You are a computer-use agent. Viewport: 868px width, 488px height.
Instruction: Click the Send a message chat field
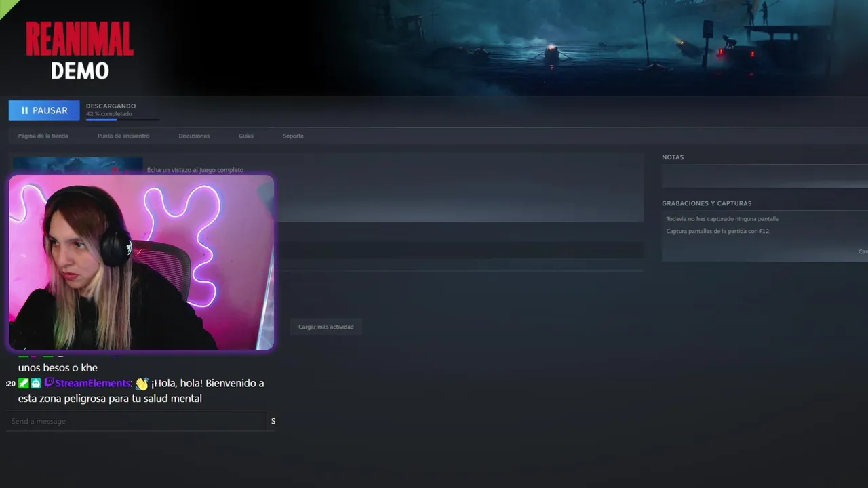tap(136, 421)
